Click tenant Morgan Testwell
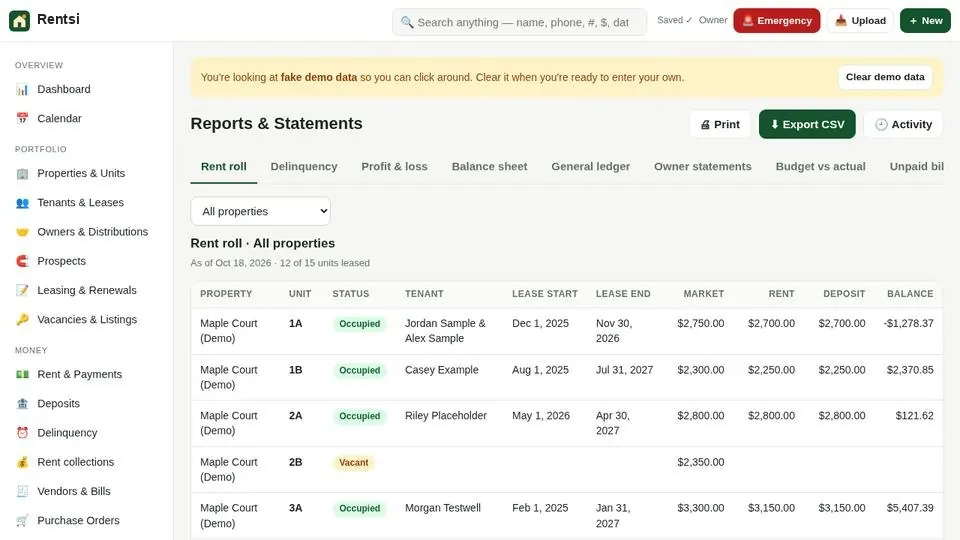 443,508
